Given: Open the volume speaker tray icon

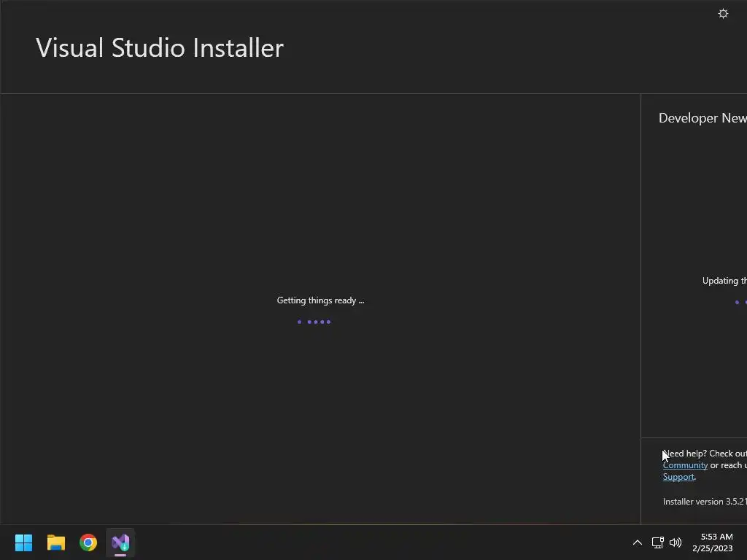Looking at the screenshot, I should (676, 542).
